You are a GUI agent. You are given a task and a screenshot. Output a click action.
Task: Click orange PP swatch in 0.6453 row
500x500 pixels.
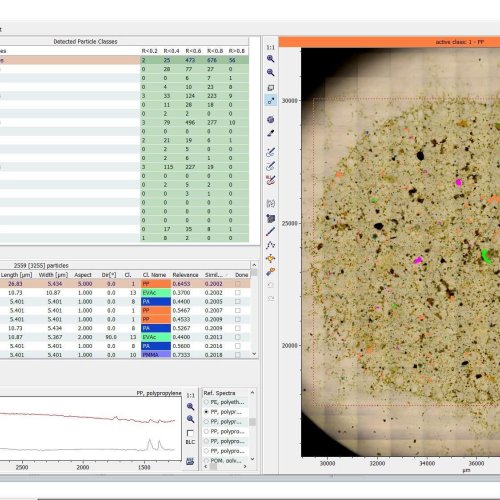(x=156, y=284)
